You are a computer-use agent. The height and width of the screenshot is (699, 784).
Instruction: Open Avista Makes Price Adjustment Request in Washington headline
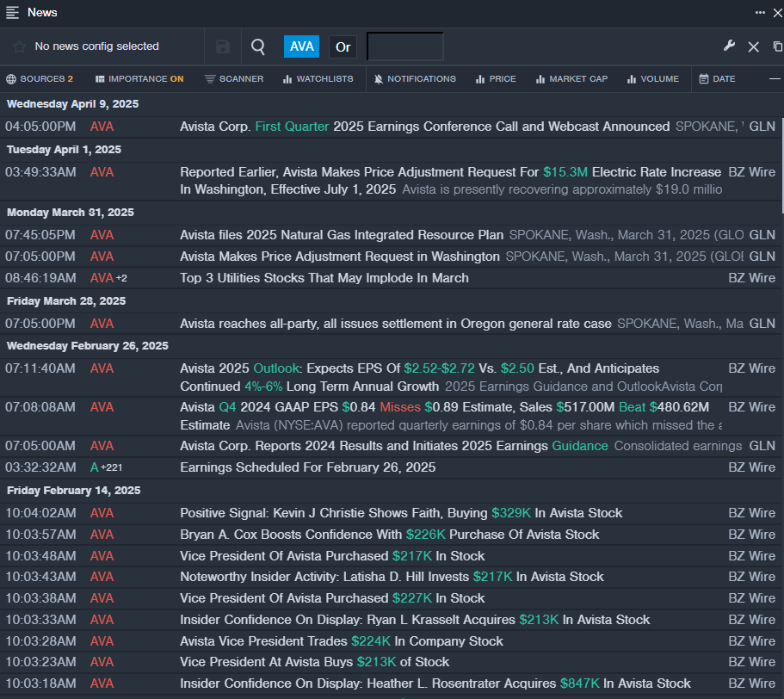[x=339, y=257]
